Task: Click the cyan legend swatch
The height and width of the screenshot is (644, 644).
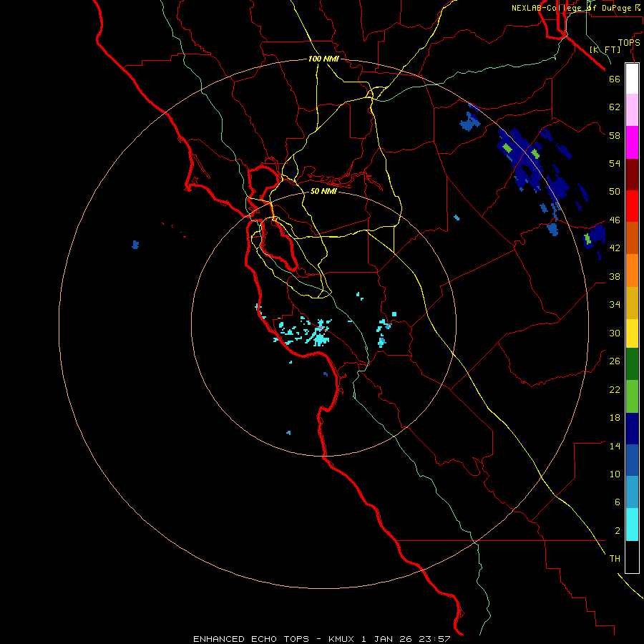Action: [x=632, y=525]
